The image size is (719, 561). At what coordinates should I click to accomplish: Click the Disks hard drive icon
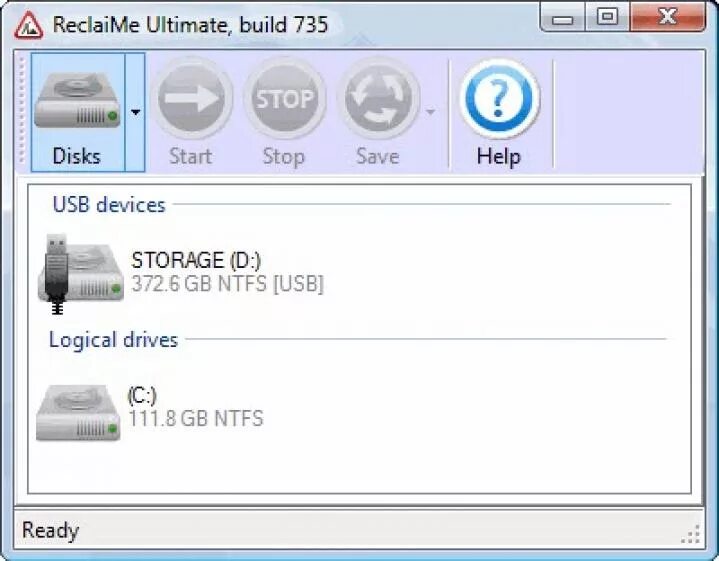pos(77,100)
